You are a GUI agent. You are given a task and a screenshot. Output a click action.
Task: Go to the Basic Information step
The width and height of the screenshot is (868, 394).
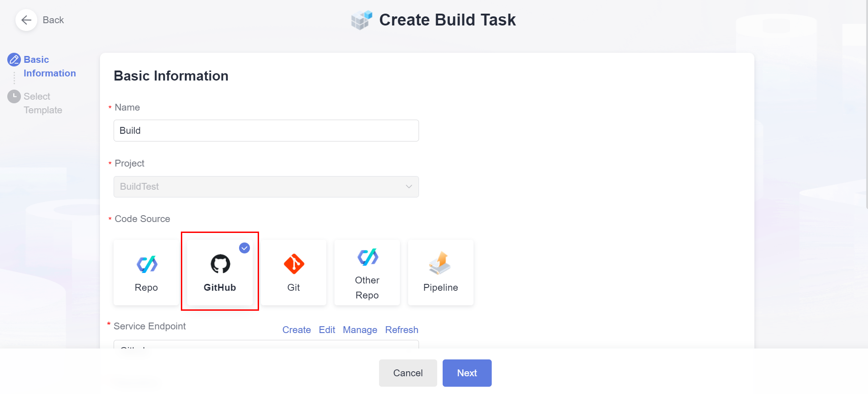tap(50, 66)
